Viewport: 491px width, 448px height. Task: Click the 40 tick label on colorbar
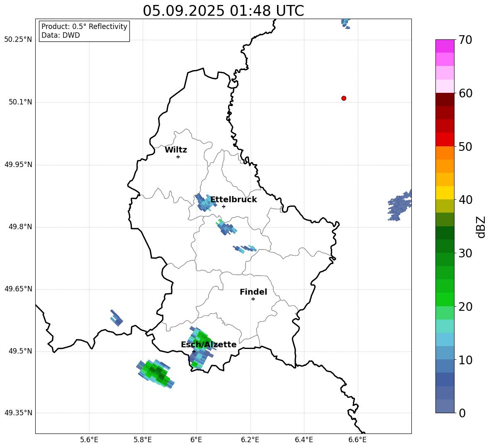(465, 200)
